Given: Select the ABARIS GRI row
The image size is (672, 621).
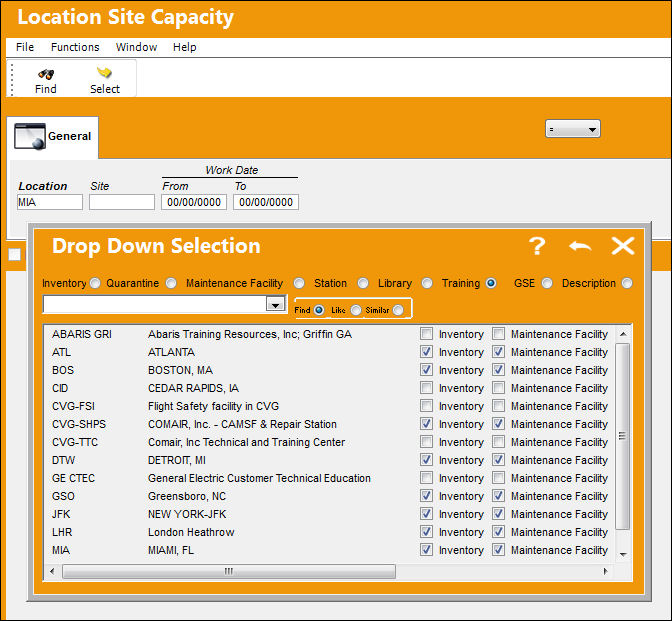Looking at the screenshot, I should pos(329,334).
